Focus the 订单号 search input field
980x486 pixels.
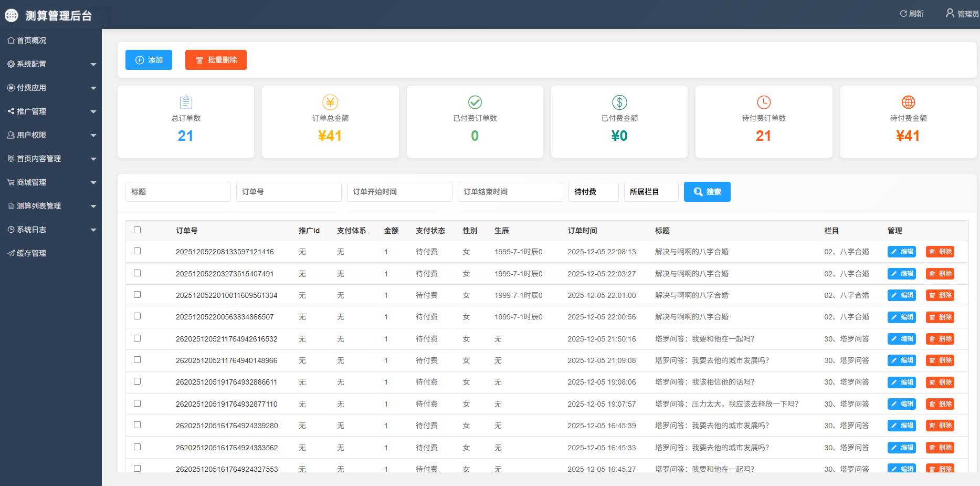point(289,192)
